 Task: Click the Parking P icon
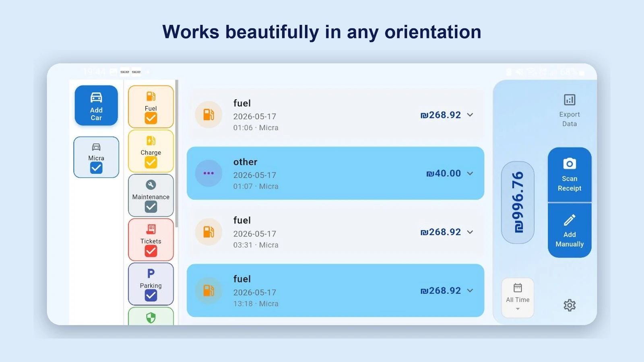151,274
